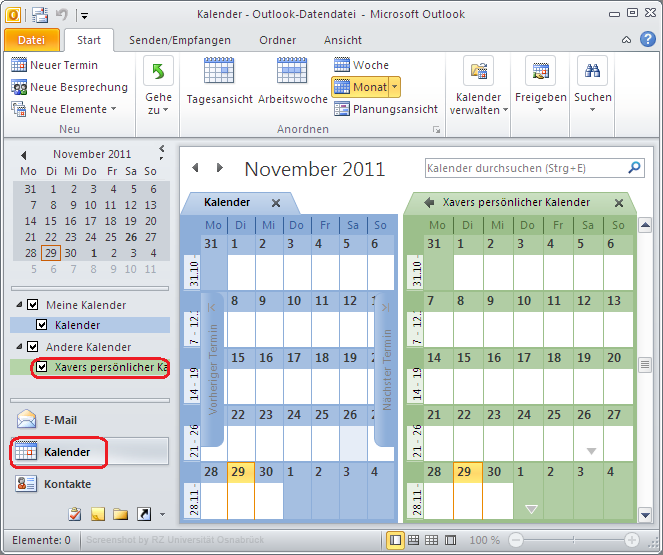Select the Monat view button

pyautogui.click(x=360, y=87)
